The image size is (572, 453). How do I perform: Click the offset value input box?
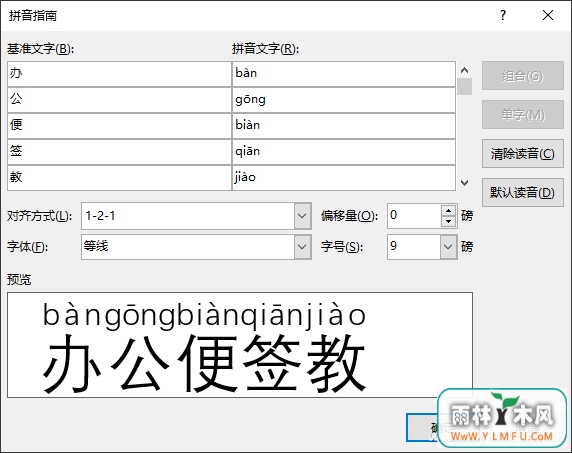(414, 216)
